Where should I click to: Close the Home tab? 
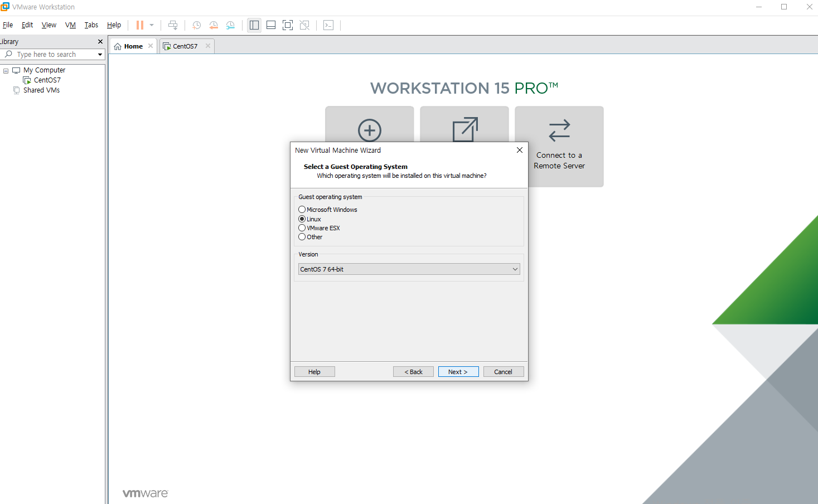pos(151,46)
